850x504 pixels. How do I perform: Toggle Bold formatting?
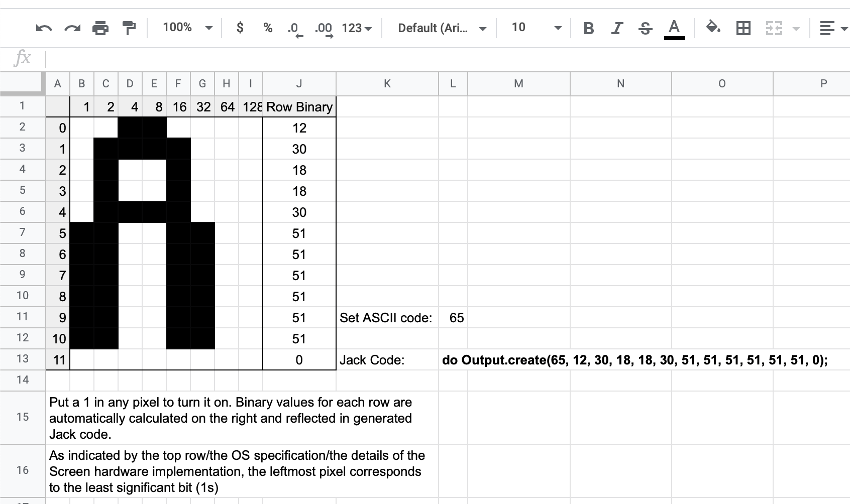point(589,28)
